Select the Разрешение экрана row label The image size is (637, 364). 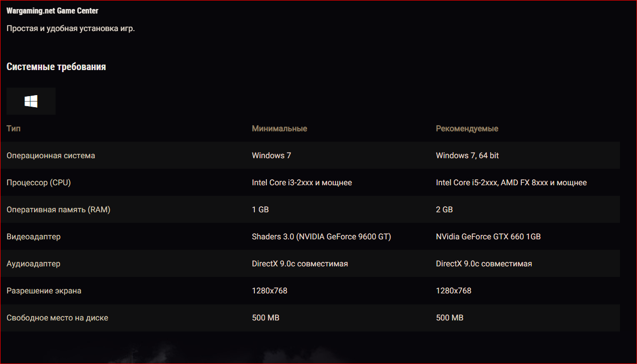pyautogui.click(x=44, y=291)
